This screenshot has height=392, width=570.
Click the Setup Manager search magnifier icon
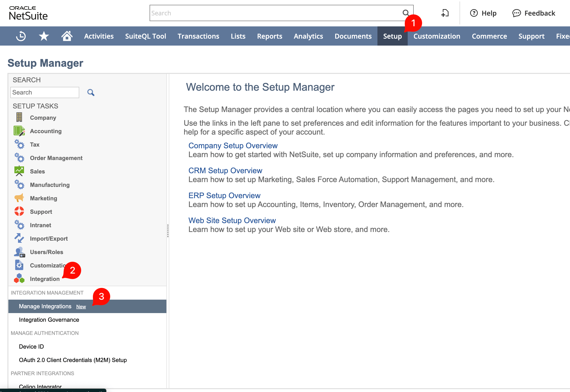[x=91, y=93]
